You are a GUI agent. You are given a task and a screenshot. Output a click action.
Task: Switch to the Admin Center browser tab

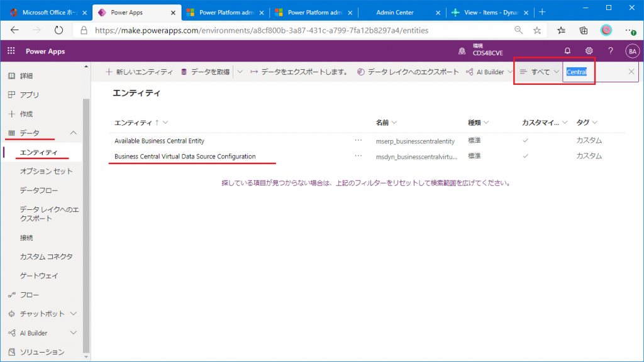pos(394,13)
